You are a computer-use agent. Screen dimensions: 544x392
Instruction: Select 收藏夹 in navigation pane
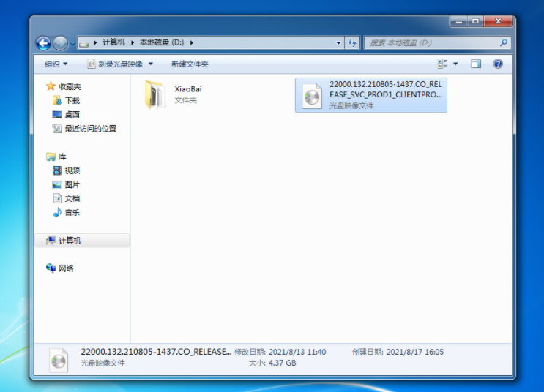(x=70, y=86)
